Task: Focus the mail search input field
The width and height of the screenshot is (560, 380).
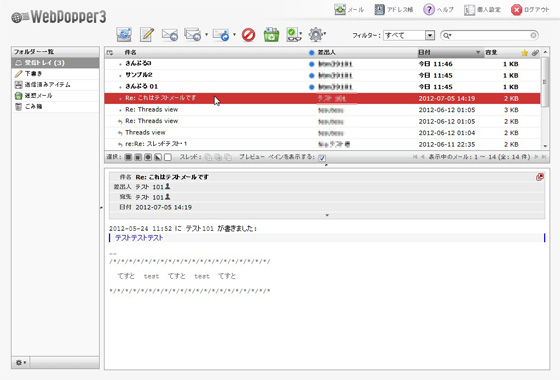Action: point(490,35)
